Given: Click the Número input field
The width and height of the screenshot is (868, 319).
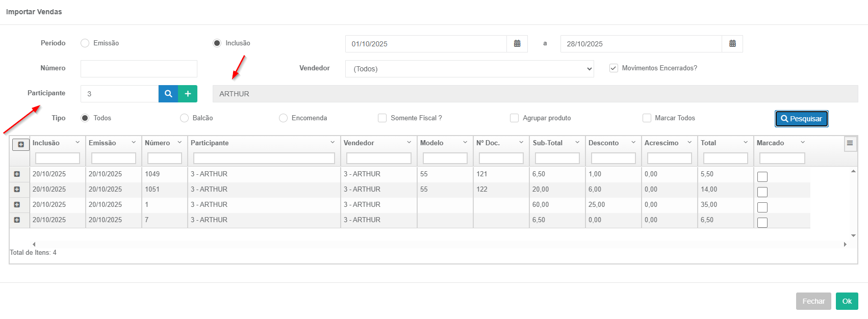Looking at the screenshot, I should pyautogui.click(x=139, y=69).
